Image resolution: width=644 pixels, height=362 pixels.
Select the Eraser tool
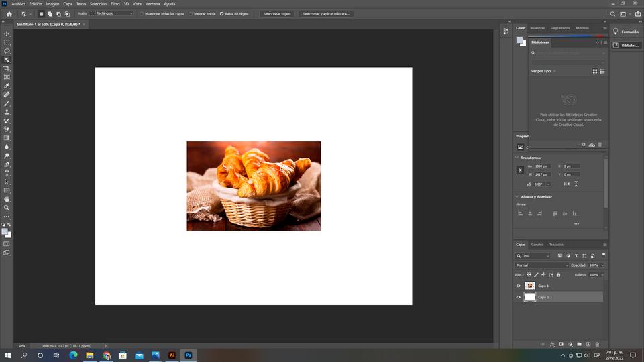(x=7, y=129)
